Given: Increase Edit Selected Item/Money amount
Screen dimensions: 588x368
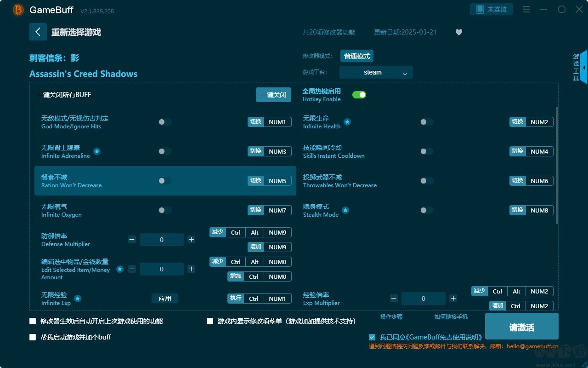Looking at the screenshot, I should 192,269.
